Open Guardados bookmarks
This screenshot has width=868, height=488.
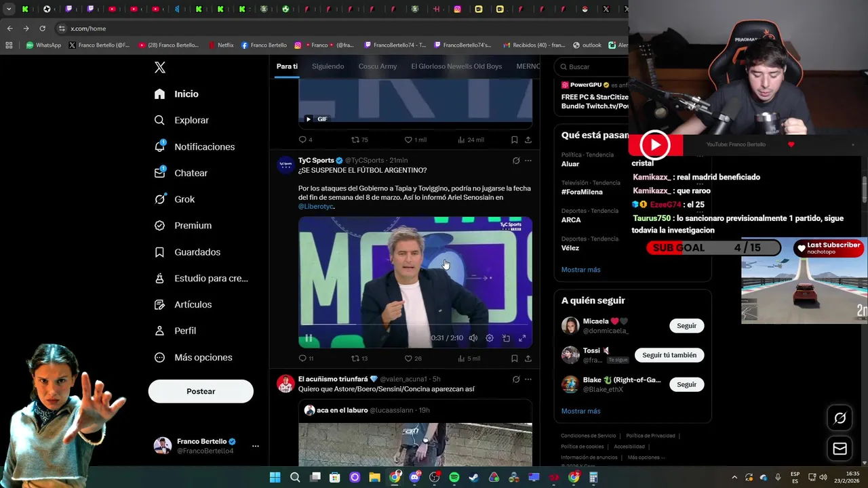[x=187, y=251]
